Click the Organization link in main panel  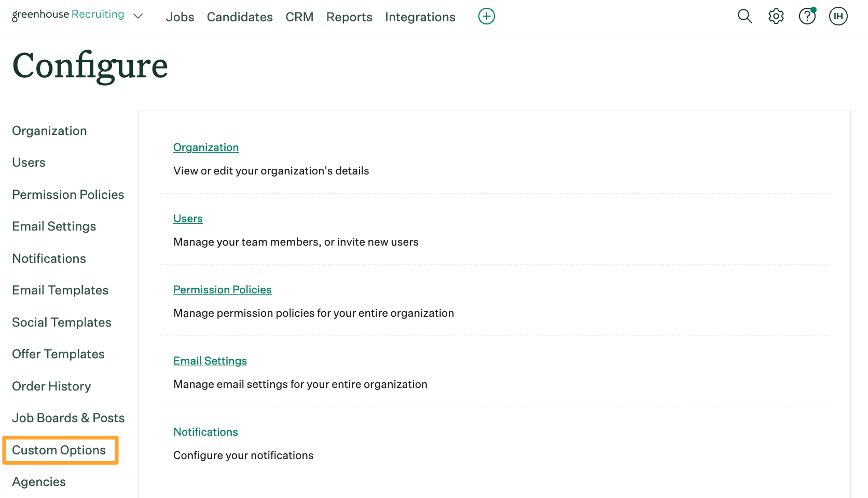(206, 147)
